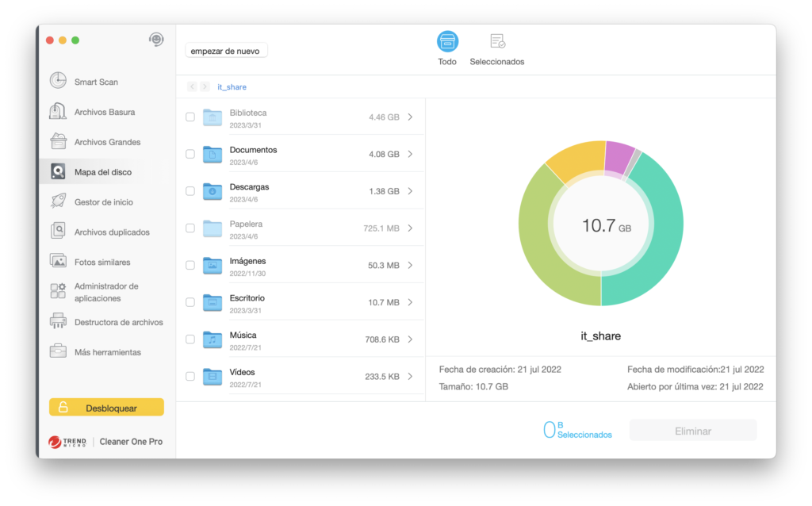Click the Gestor de inicio rocket icon

click(x=58, y=201)
